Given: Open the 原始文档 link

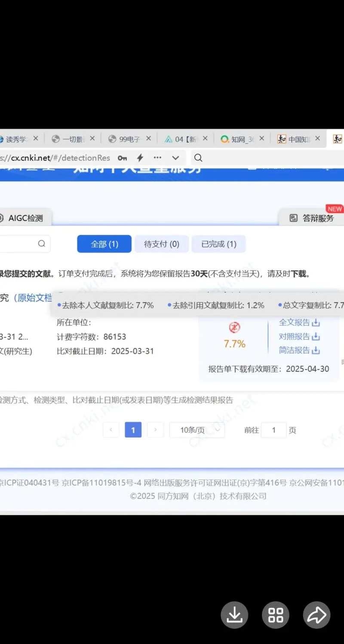Looking at the screenshot, I should pos(33,298).
